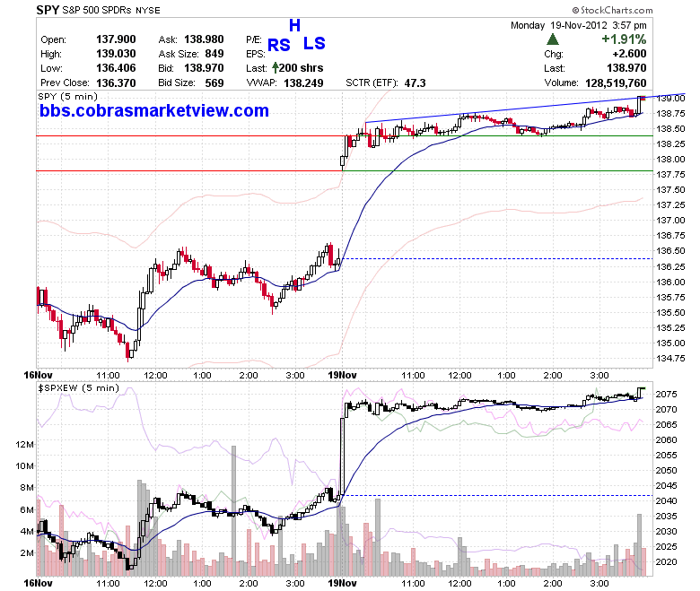Click the 2020 axis label on SPXEW chart

667,562
